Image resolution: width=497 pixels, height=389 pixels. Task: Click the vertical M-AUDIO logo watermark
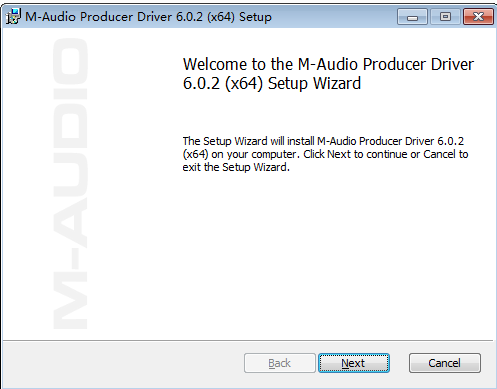coord(70,184)
